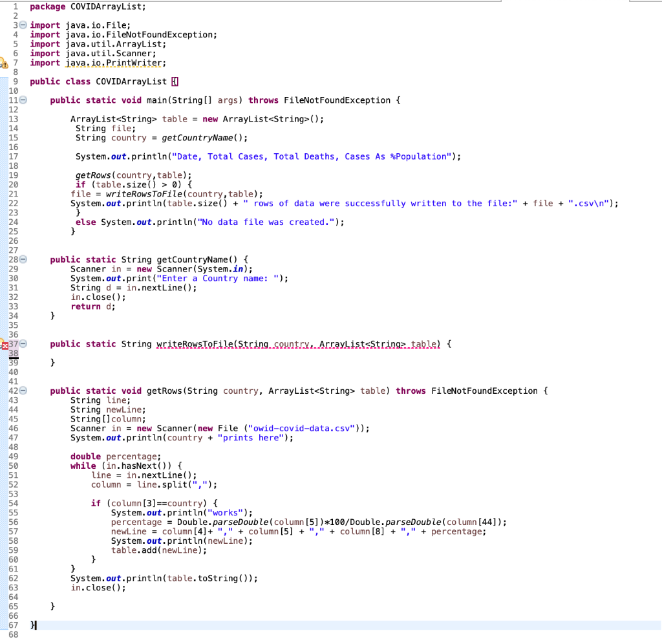Collapse the import statements block on line 3
This screenshot has width=662, height=644.
[x=21, y=25]
